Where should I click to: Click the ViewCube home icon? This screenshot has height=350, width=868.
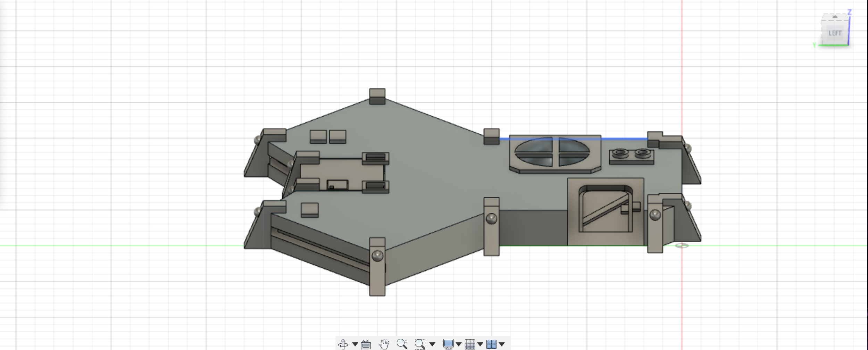tap(834, 16)
